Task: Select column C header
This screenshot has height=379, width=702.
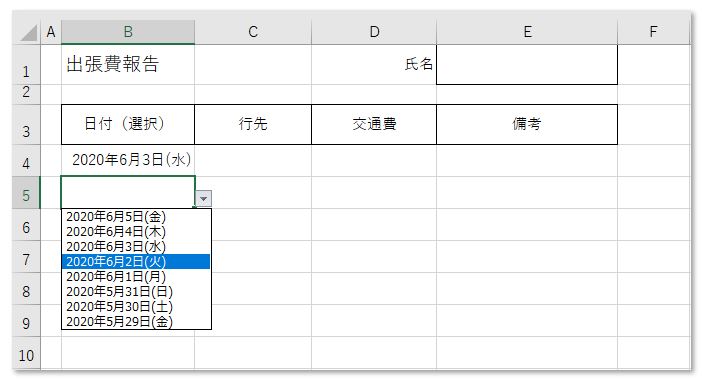Action: pyautogui.click(x=253, y=32)
